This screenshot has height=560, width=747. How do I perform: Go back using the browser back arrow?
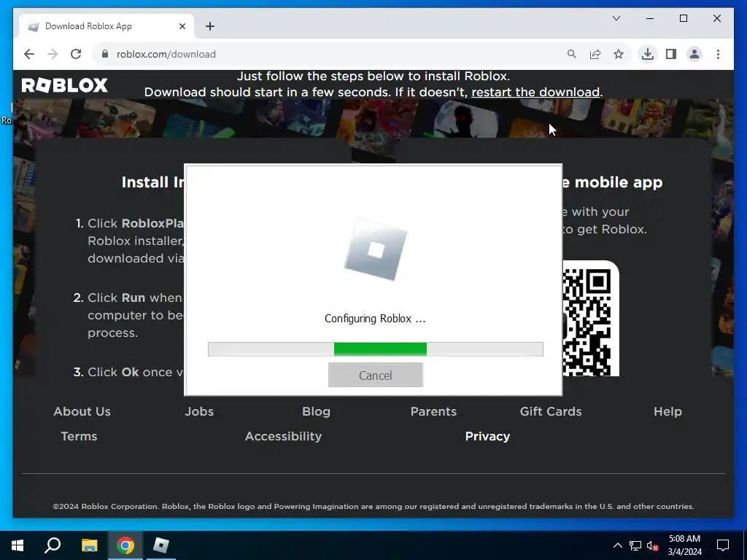coord(29,54)
